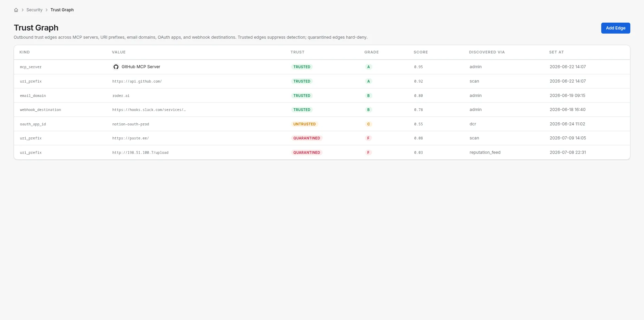This screenshot has width=644, height=320.
Task: Click grade B badge for Slack webhook row
Action: click(x=369, y=110)
